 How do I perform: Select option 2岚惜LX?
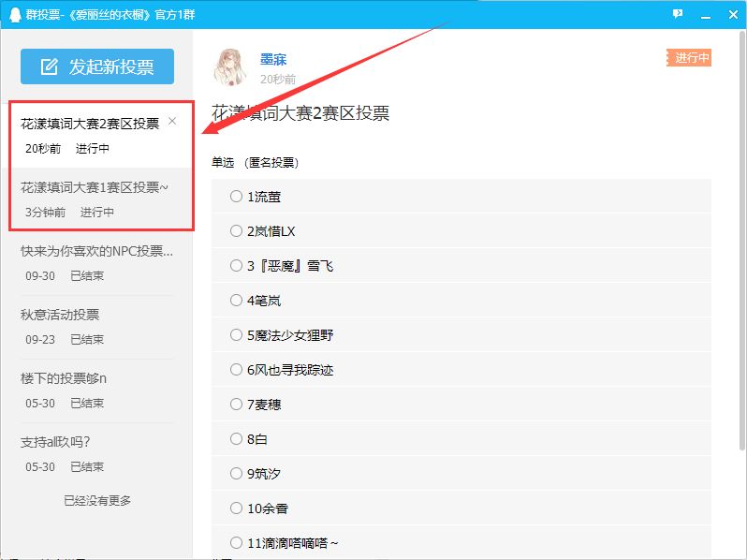point(461,231)
